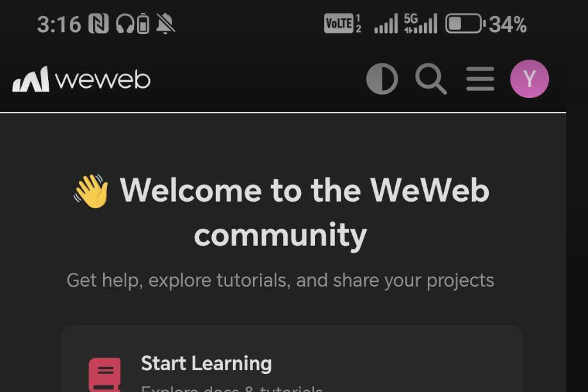Tap the 34% battery percentage

point(508,24)
